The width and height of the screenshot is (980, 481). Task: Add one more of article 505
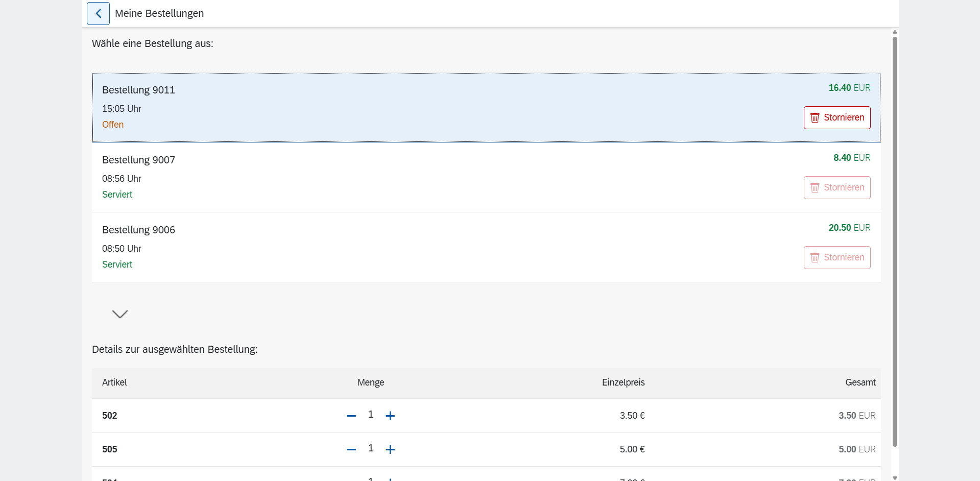coord(390,450)
